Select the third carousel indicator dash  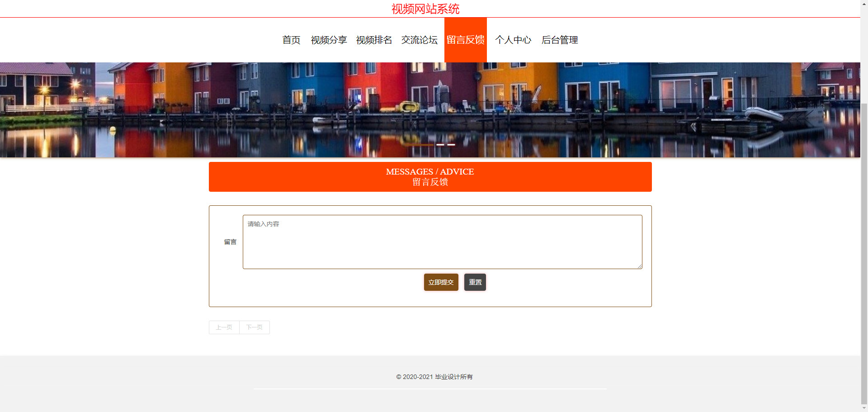coord(451,145)
